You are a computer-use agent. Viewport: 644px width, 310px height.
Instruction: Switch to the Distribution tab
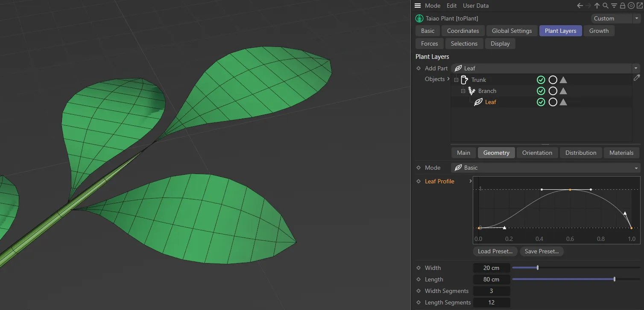pyautogui.click(x=580, y=153)
